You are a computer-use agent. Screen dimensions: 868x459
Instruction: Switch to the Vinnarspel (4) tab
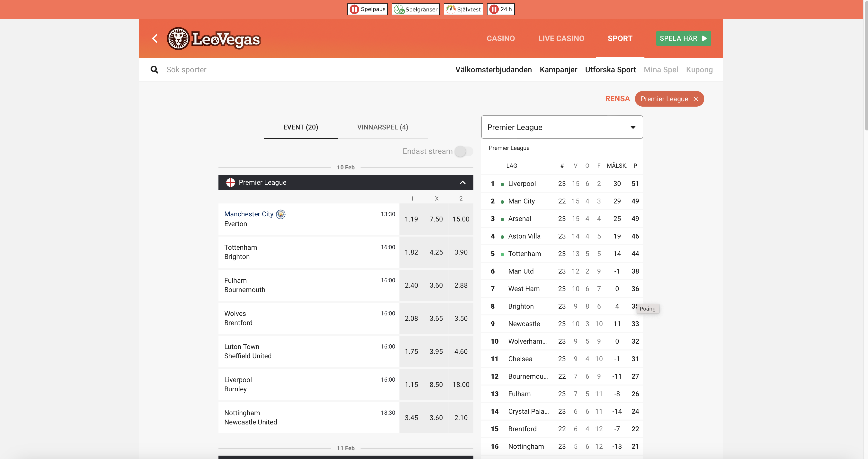382,127
